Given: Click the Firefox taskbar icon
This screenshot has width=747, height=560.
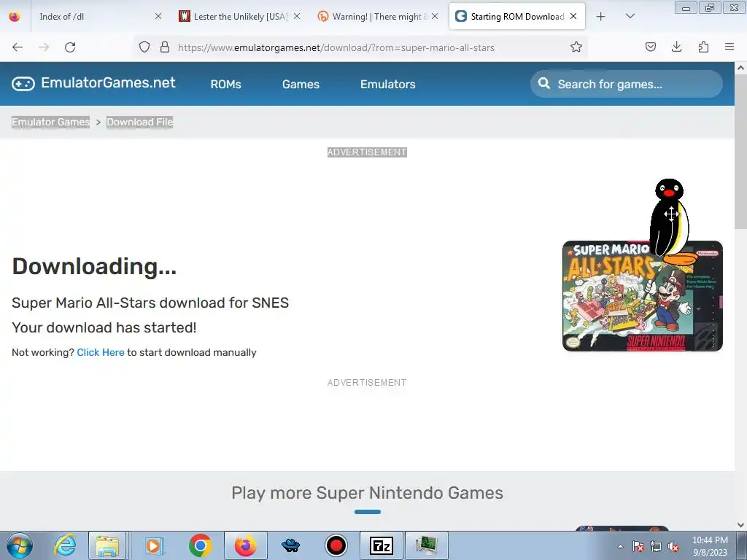Looking at the screenshot, I should pyautogui.click(x=245, y=545).
